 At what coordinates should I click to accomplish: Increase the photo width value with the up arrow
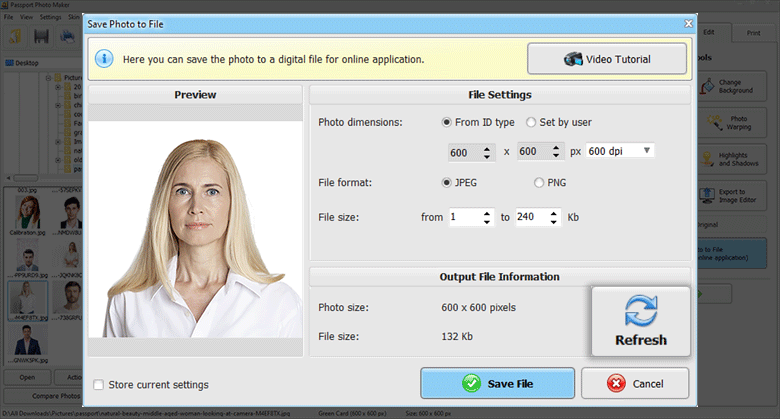tap(487, 148)
